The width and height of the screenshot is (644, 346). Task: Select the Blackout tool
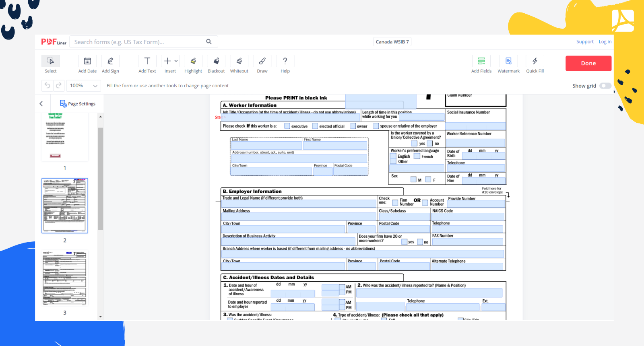coord(216,61)
